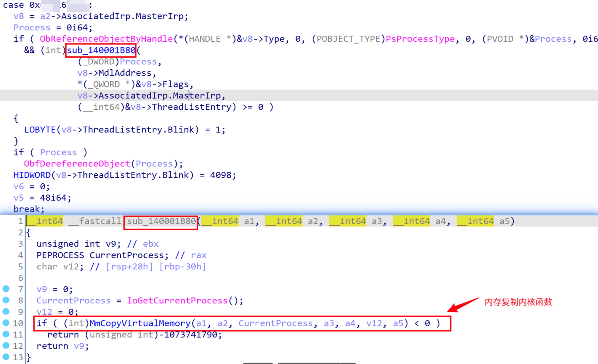598x364 pixels.
Task: Click line number 1 in the gutter
Action: (x=20, y=221)
